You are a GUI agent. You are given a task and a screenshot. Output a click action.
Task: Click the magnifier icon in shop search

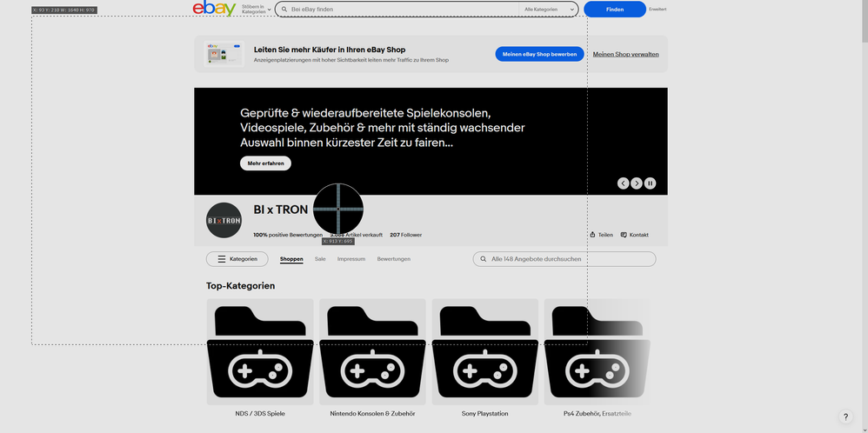(x=483, y=259)
